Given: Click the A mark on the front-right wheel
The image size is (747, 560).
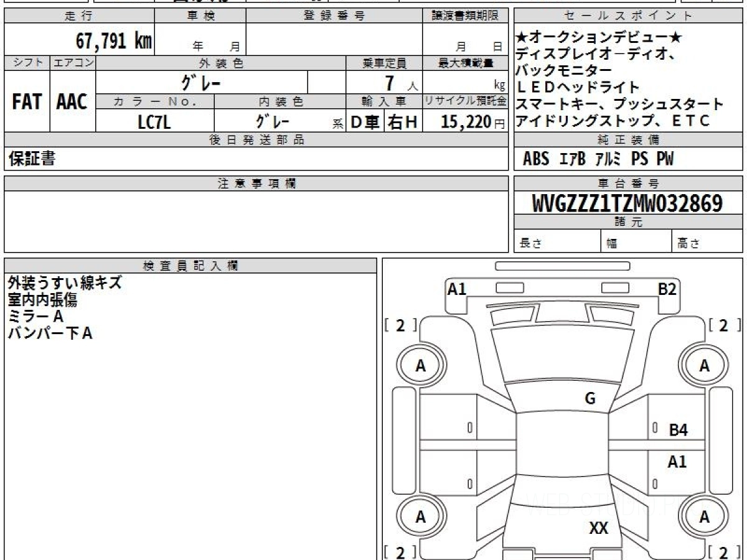Looking at the screenshot, I should click(x=704, y=366).
